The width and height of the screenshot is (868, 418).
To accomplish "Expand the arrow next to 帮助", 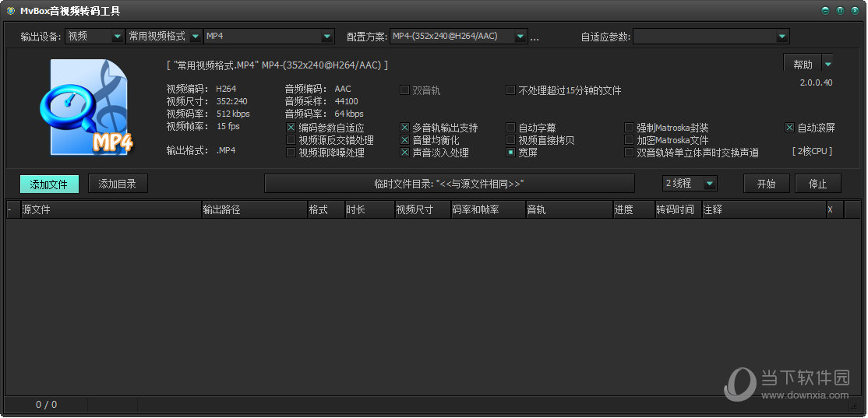I will (x=827, y=64).
